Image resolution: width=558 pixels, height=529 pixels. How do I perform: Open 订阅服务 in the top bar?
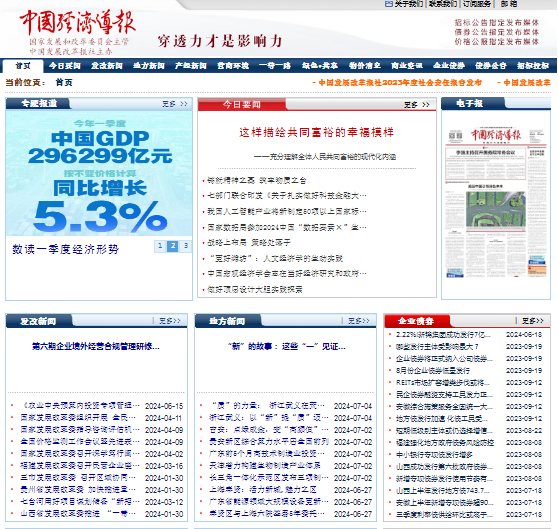[477, 4]
